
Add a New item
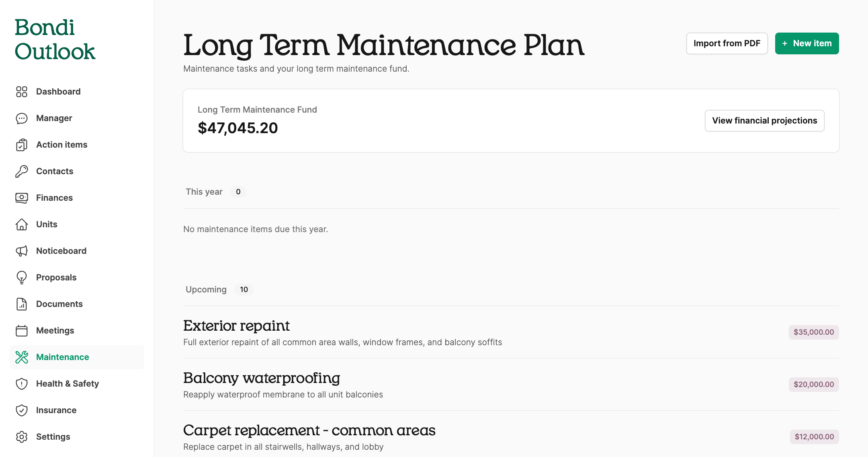tap(807, 43)
